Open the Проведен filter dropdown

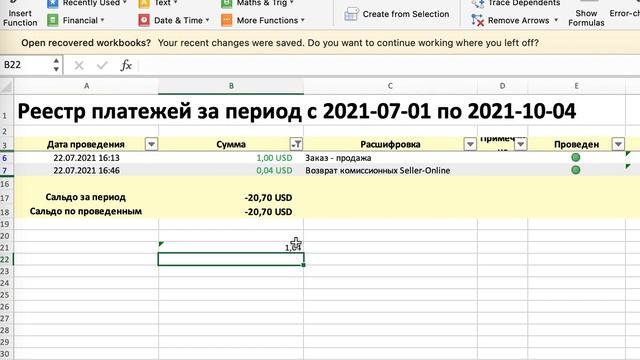(618, 144)
